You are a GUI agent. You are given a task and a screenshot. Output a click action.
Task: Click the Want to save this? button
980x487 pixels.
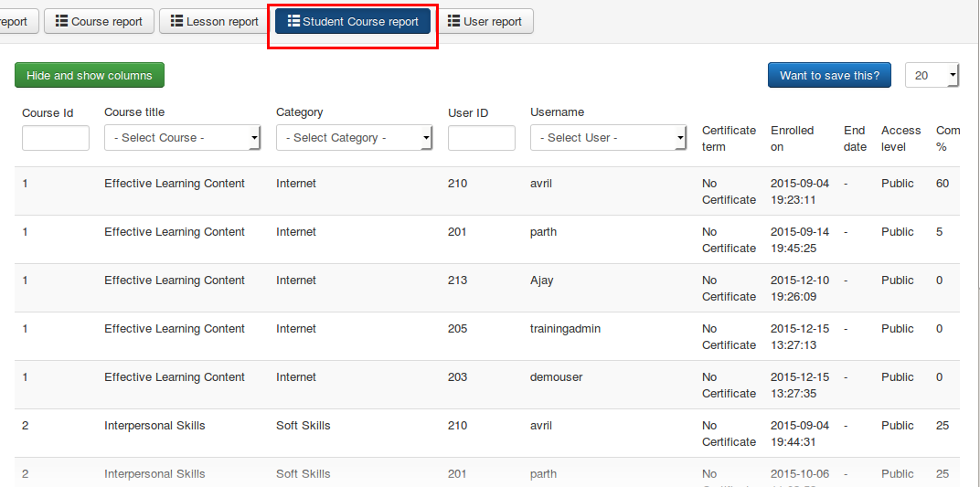tap(829, 76)
